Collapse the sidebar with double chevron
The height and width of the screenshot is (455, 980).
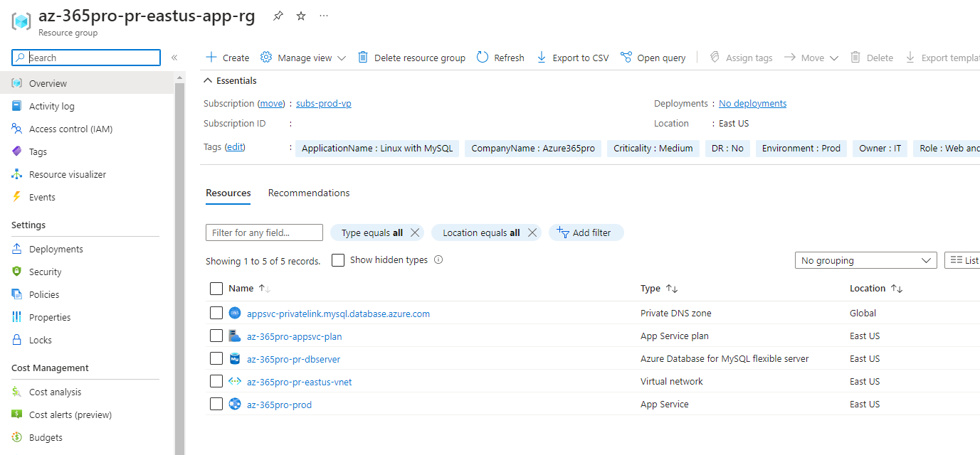[x=174, y=58]
